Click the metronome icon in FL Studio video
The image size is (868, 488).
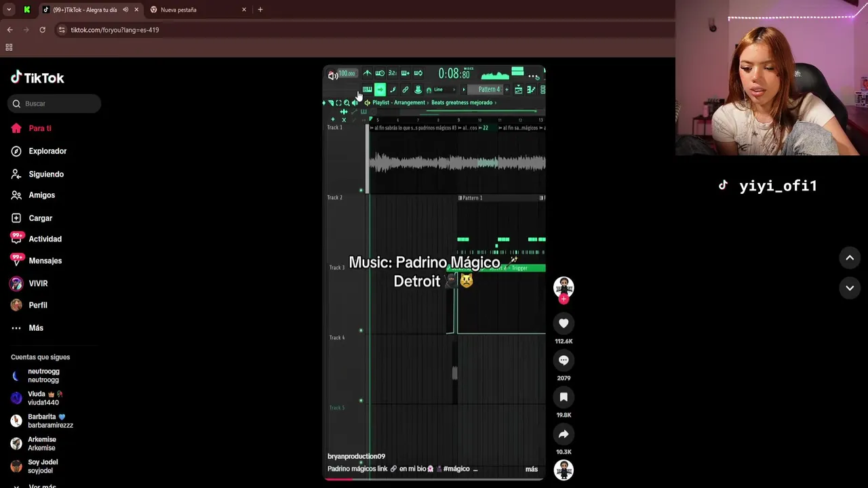click(x=367, y=73)
